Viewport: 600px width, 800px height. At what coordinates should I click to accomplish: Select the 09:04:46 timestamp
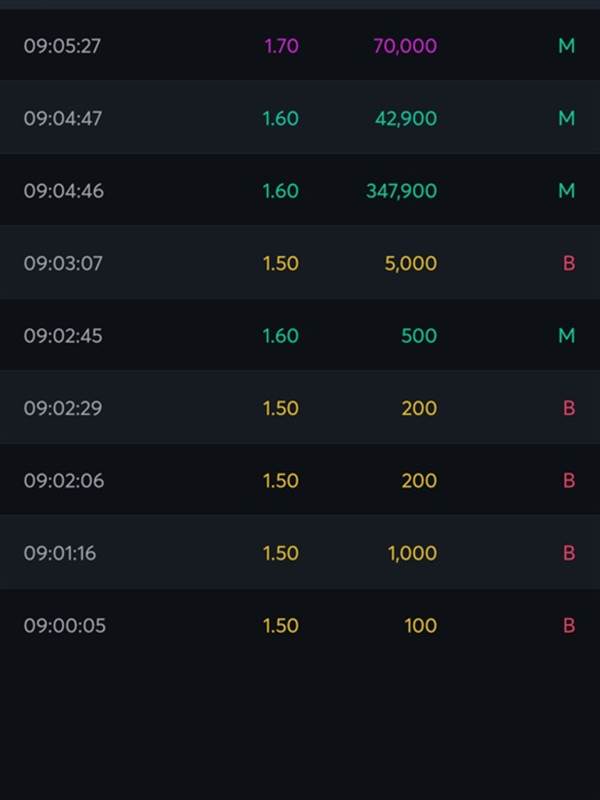tap(64, 191)
